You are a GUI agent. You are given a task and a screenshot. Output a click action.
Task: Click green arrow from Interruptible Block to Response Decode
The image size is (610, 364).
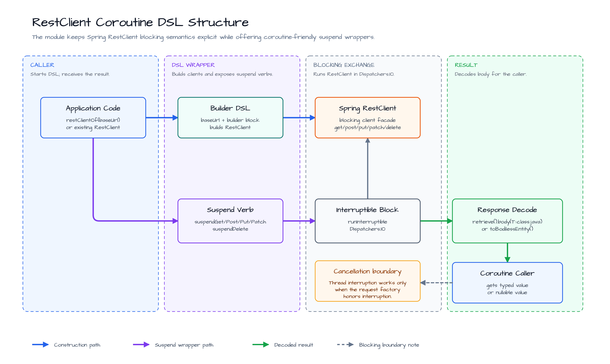(436, 221)
